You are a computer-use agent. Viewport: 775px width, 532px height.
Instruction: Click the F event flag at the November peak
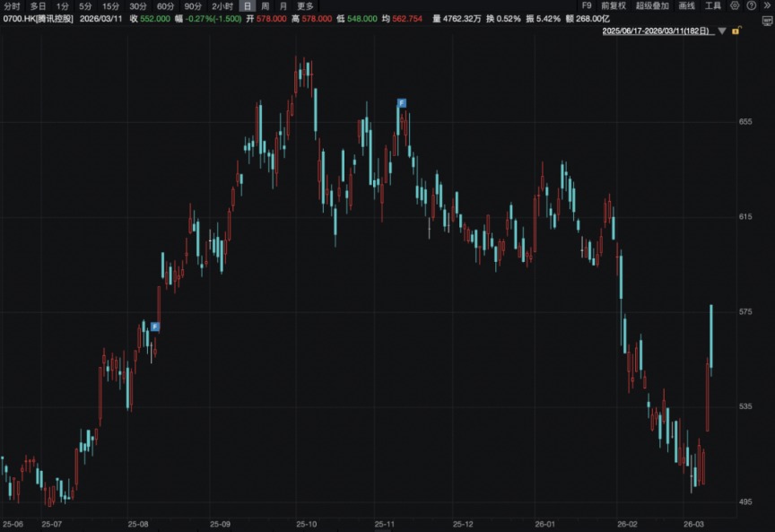(x=400, y=102)
